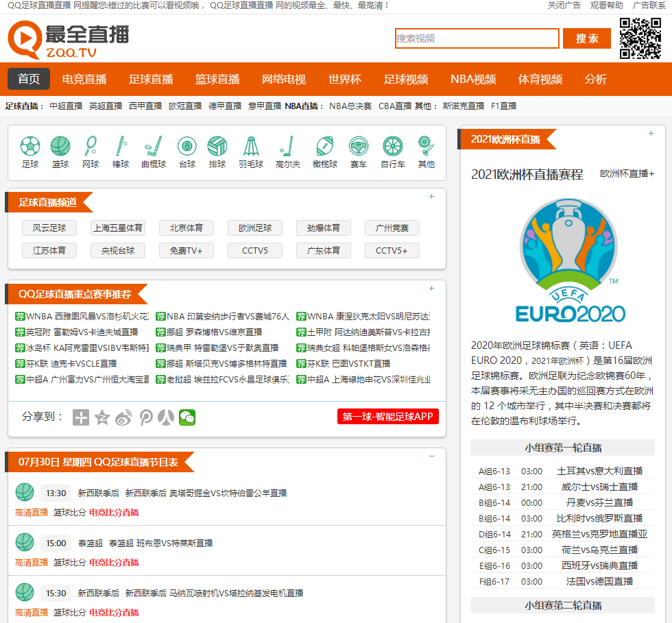Screen dimensions: 672x623
Task: Expand the 2021欧洲杯直播 panel plus
Action: [651, 133]
